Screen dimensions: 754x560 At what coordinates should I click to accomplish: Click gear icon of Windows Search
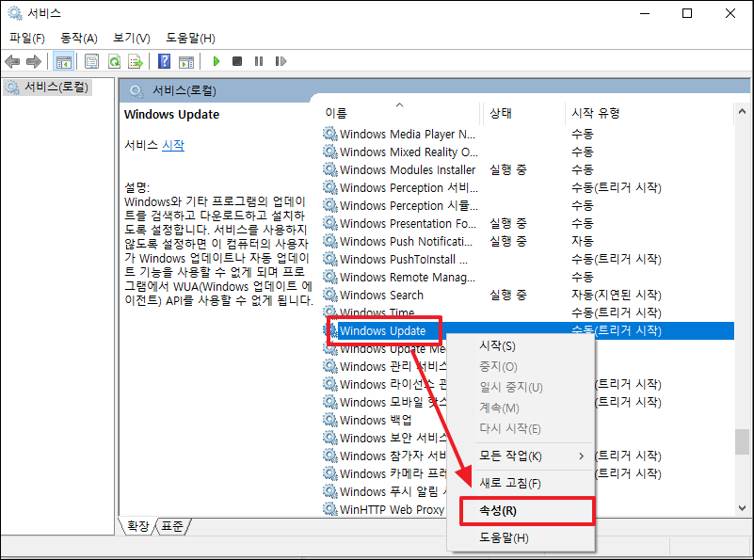(329, 295)
